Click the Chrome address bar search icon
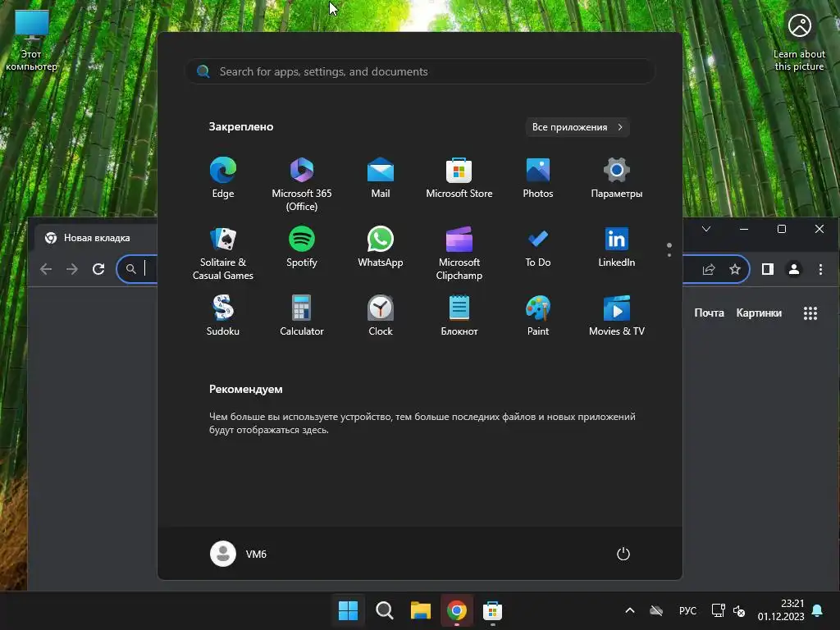840x630 pixels. 130,269
